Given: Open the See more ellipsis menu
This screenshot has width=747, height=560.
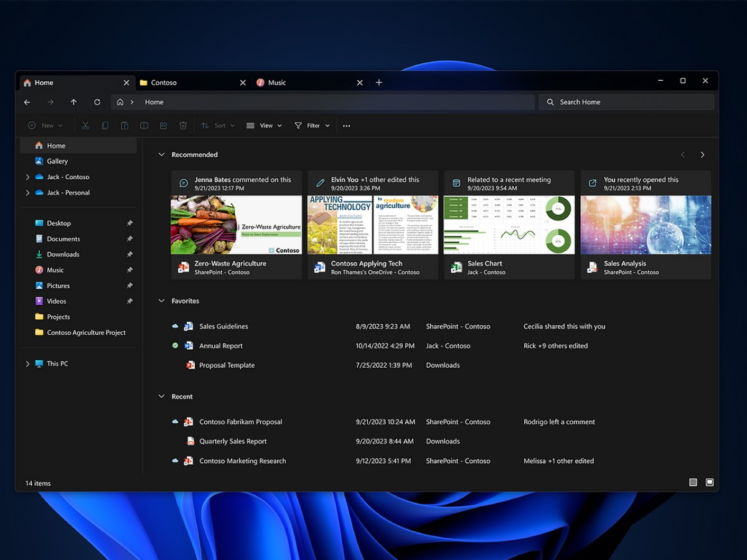Looking at the screenshot, I should [x=347, y=126].
